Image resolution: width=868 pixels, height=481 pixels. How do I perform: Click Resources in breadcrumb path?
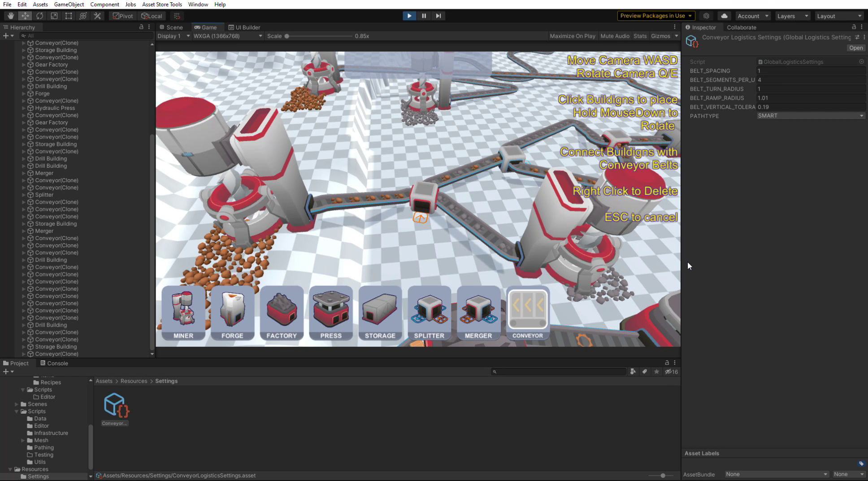point(134,381)
